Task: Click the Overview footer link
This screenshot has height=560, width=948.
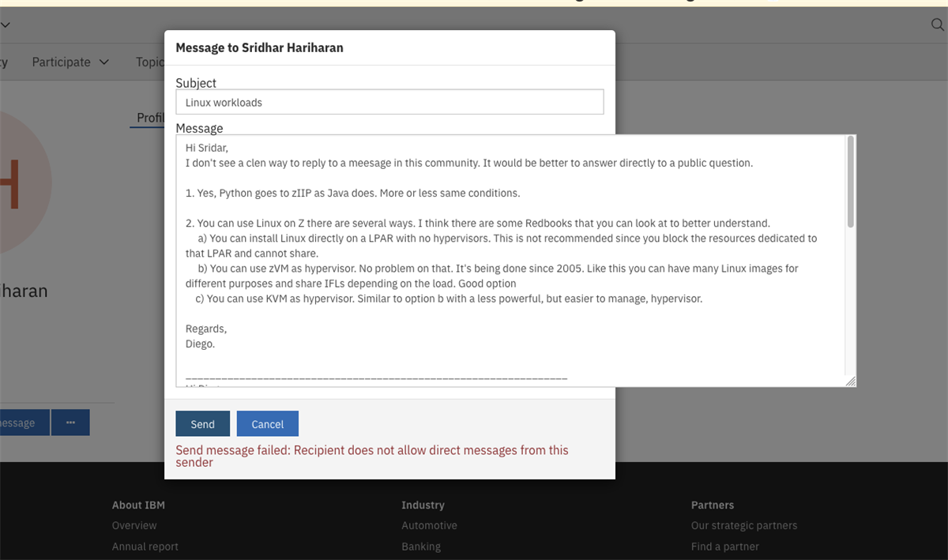Action: pyautogui.click(x=134, y=525)
